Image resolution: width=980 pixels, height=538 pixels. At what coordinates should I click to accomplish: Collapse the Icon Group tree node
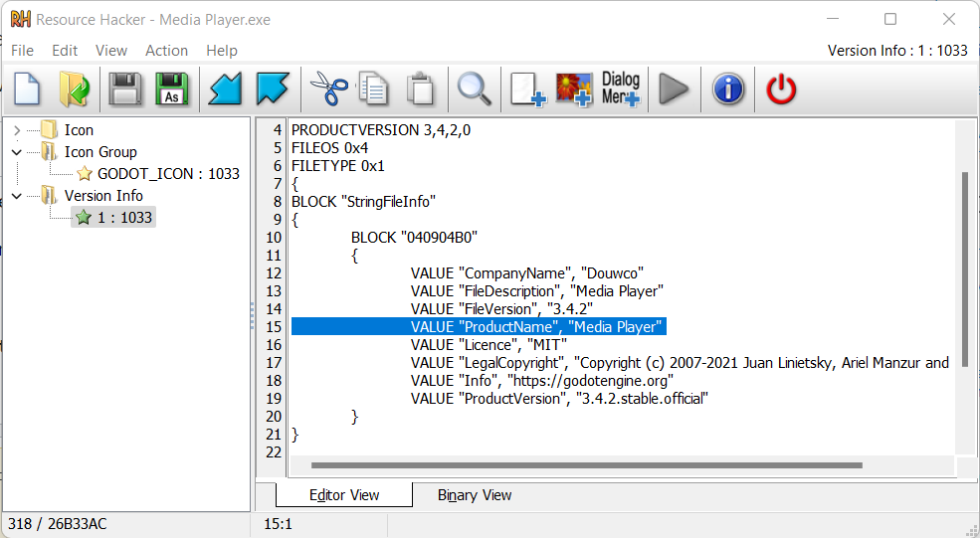pos(17,152)
